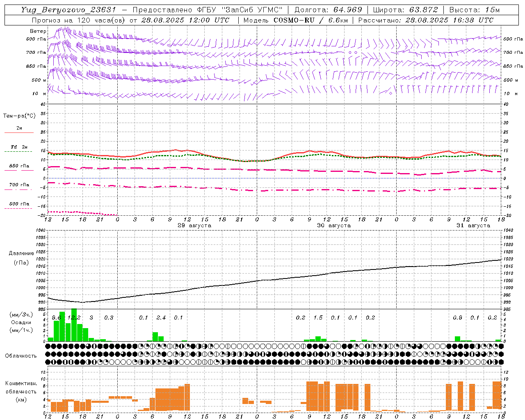This screenshot has width=525, height=420.
Task: Click the station title Yug_Beryozovo_23631
Action: click(x=68, y=10)
